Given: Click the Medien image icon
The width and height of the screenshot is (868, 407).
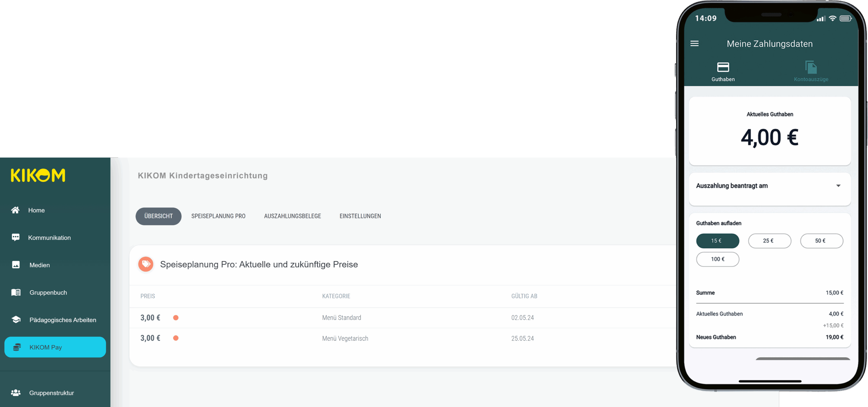Looking at the screenshot, I should tap(15, 265).
